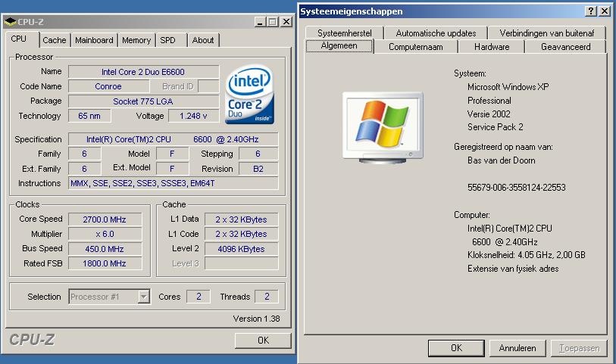Click OK in the Systeemeigenschappen dialog
Image resolution: width=616 pixels, height=364 pixels.
pos(456,348)
